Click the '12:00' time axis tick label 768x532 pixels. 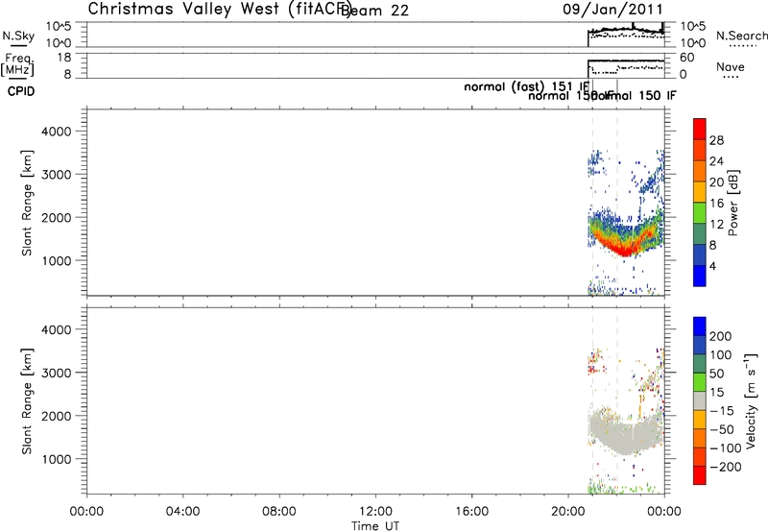tap(375, 512)
